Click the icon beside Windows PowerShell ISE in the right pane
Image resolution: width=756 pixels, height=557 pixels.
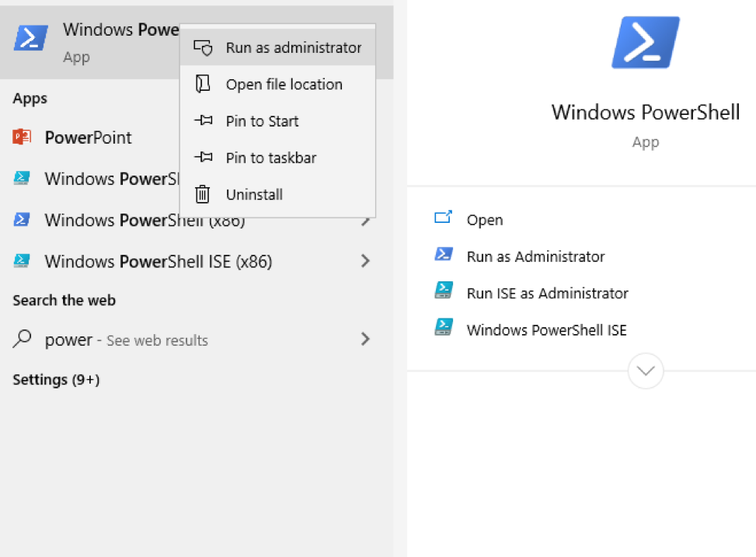[444, 327]
